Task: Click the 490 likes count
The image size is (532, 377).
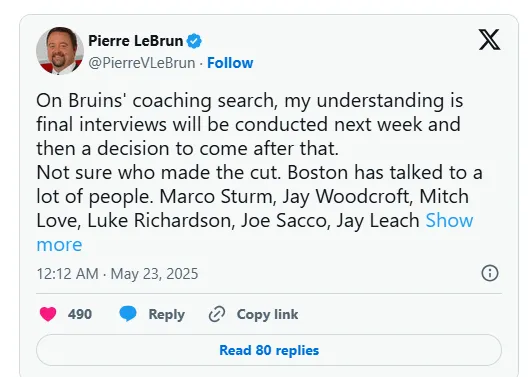Action: click(80, 314)
